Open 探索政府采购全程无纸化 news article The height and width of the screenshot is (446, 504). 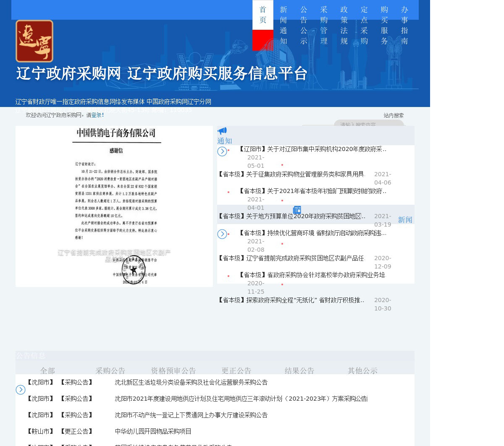pyautogui.click(x=291, y=300)
